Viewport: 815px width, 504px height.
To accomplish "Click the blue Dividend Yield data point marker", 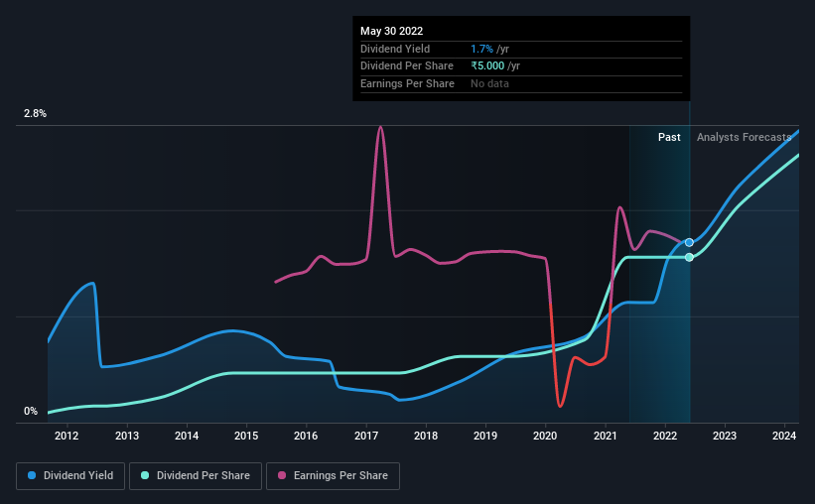I will 689,243.
